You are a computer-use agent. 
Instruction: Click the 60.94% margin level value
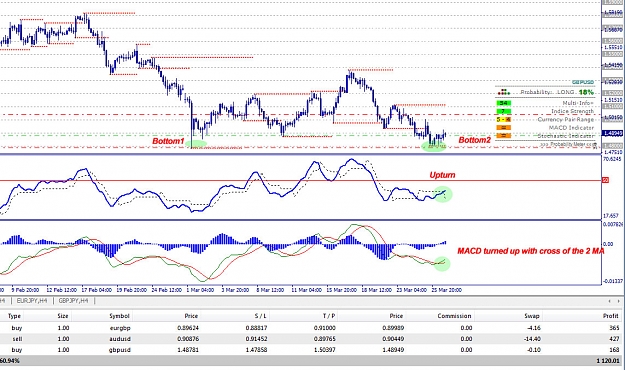[10, 360]
